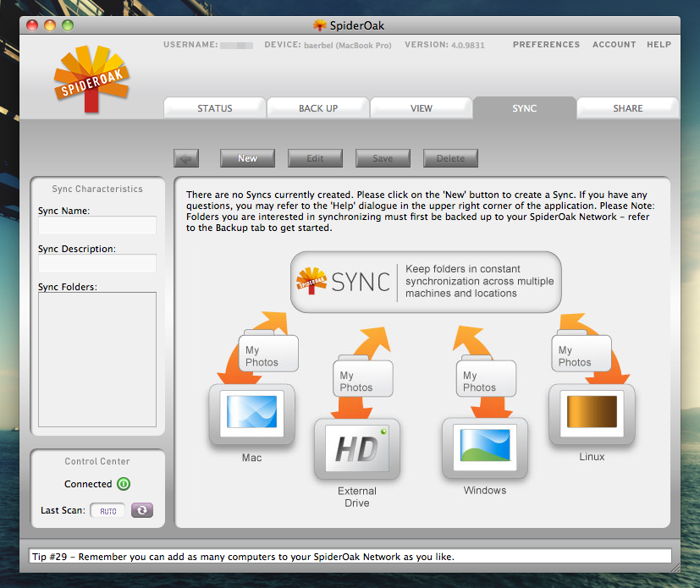
Task: Click the 'Keep folders in constant synchronization' text
Action: (x=479, y=281)
